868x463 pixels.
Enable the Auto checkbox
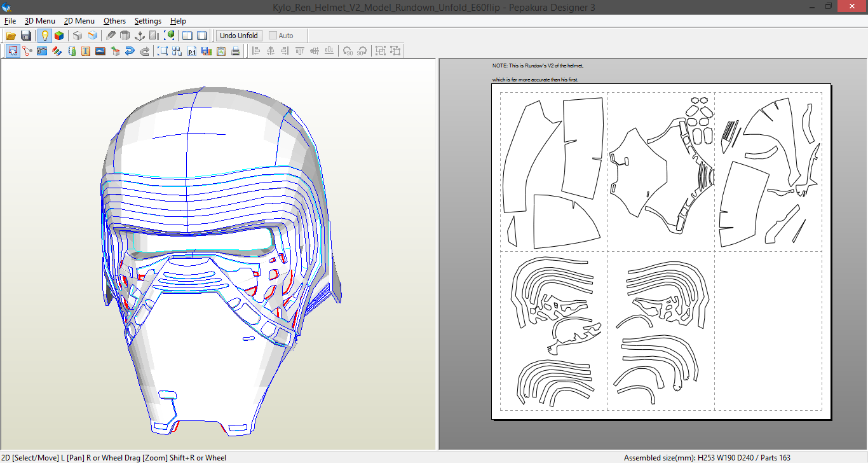[x=273, y=36]
